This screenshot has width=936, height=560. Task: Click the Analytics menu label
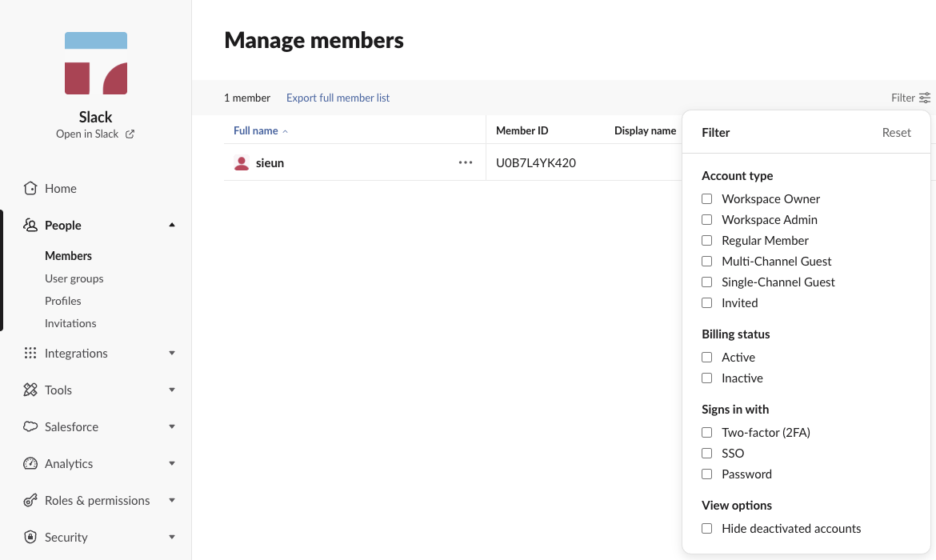[x=69, y=463]
